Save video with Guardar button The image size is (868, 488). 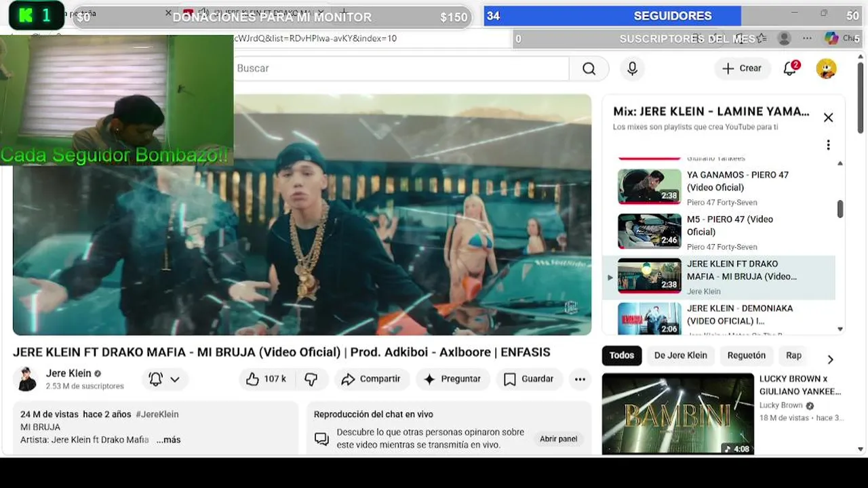click(529, 379)
